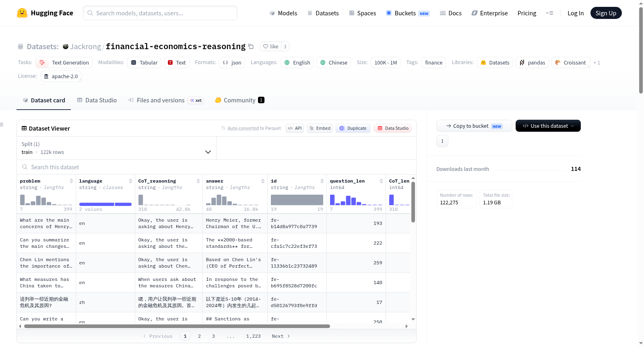Open the Files and versions tab
Image resolution: width=644 pixels, height=347 pixels.
(x=165, y=100)
